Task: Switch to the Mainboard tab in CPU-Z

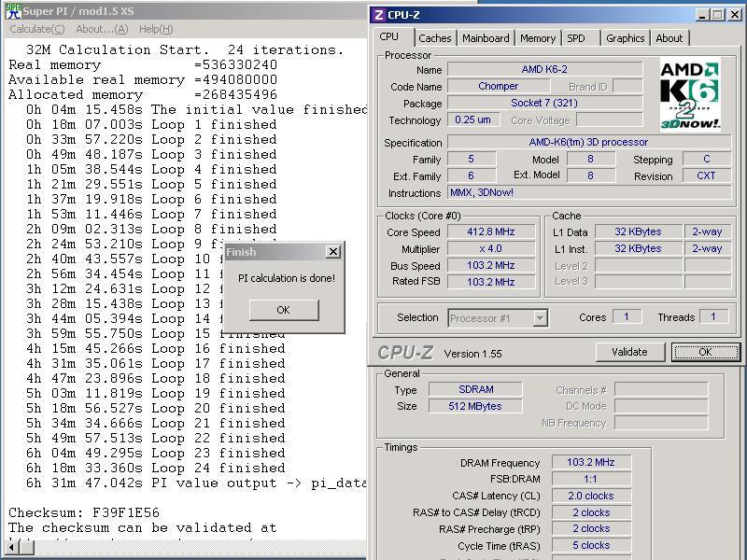Action: pyautogui.click(x=486, y=38)
